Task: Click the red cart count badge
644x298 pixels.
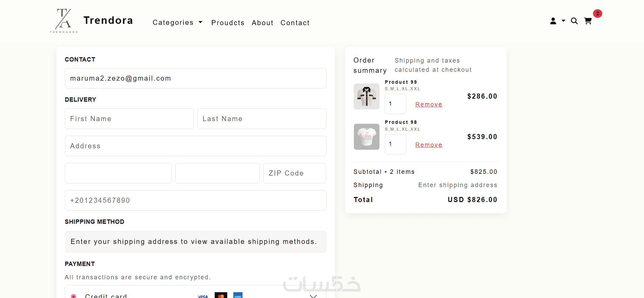Action: click(597, 14)
